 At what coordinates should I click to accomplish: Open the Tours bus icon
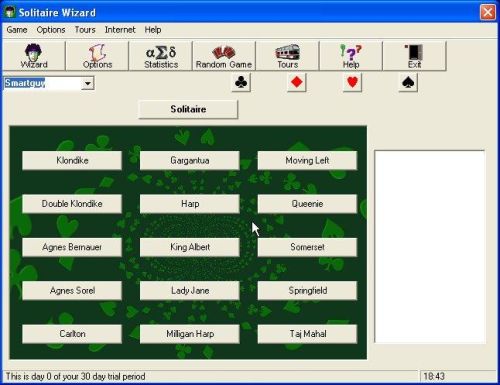tap(287, 56)
